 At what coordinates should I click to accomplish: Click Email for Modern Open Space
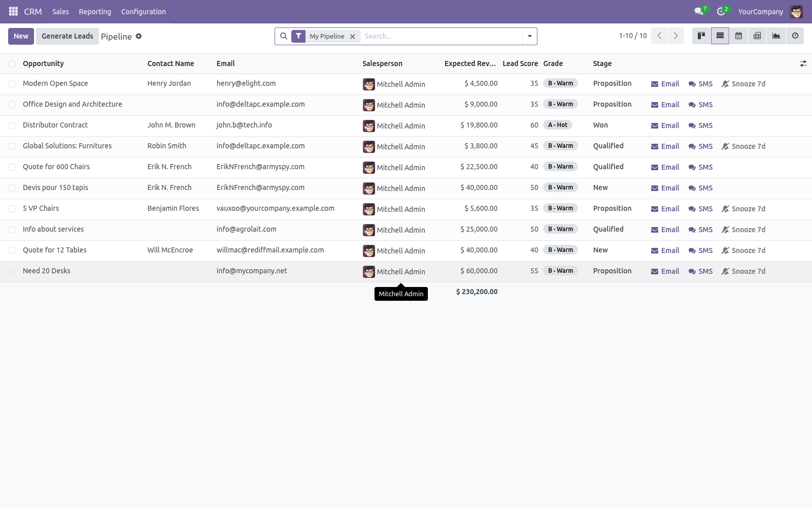[x=665, y=84]
